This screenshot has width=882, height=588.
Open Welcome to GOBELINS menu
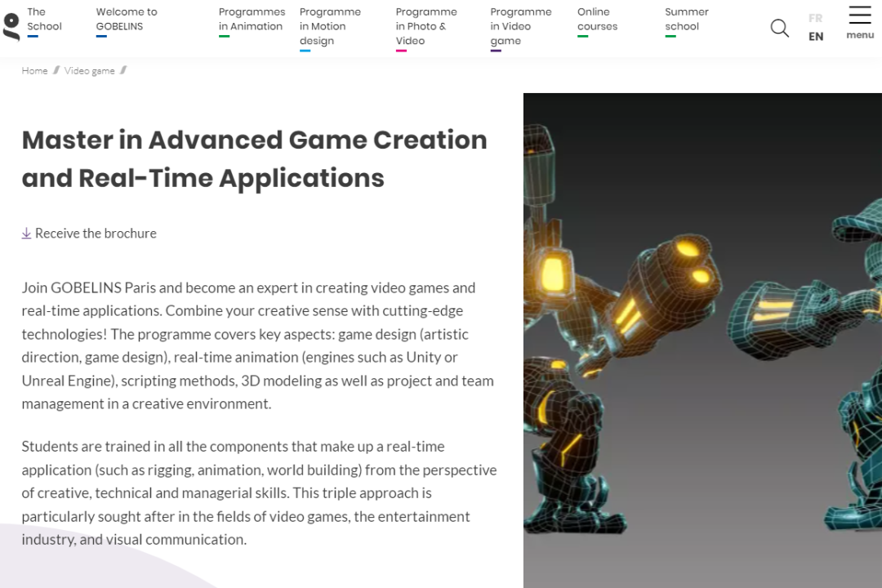coord(127,19)
